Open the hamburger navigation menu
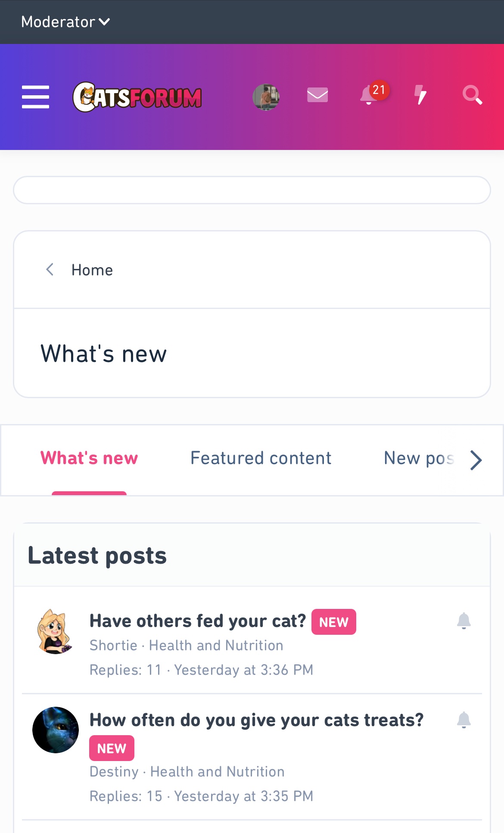The image size is (504, 833). pyautogui.click(x=35, y=97)
